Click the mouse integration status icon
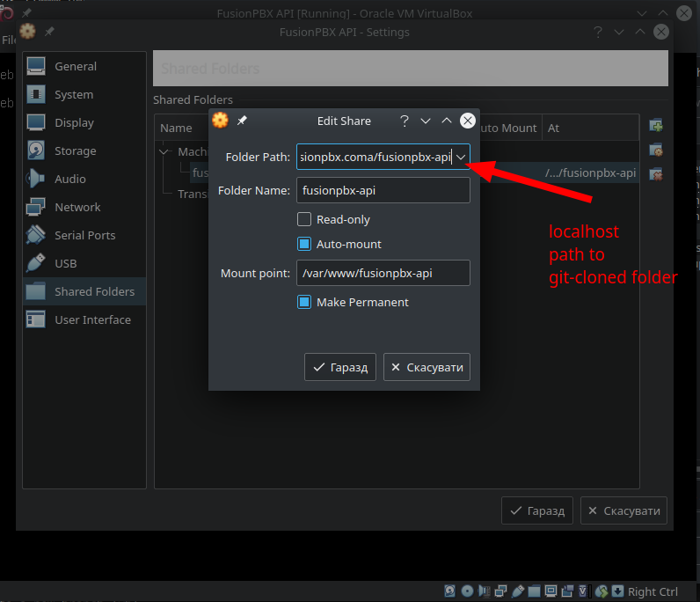The width and height of the screenshot is (700, 602). [602, 591]
